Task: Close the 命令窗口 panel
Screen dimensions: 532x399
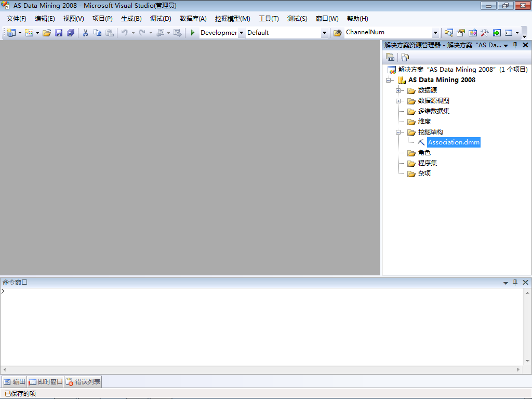Action: [526, 282]
